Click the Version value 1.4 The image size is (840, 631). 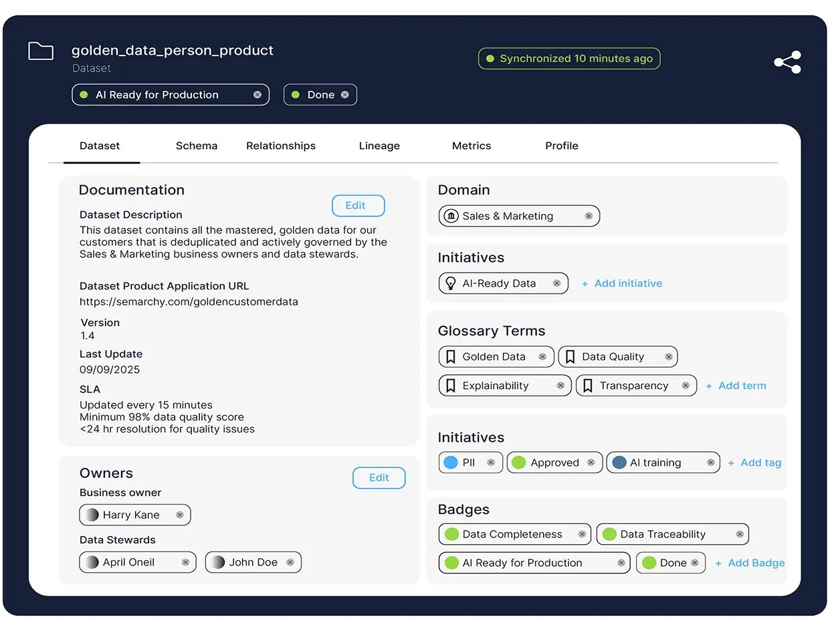coord(88,336)
